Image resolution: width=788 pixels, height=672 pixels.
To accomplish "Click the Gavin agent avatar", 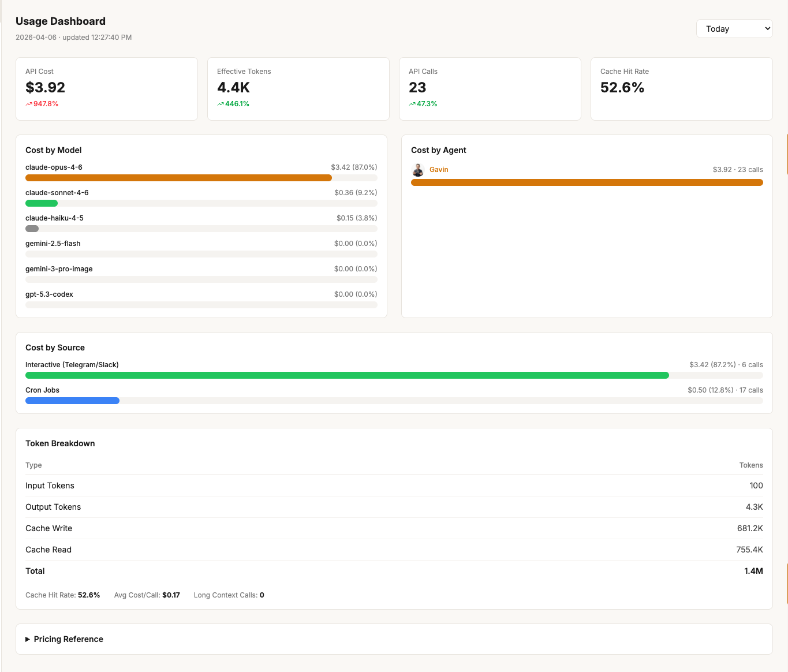I will click(418, 170).
